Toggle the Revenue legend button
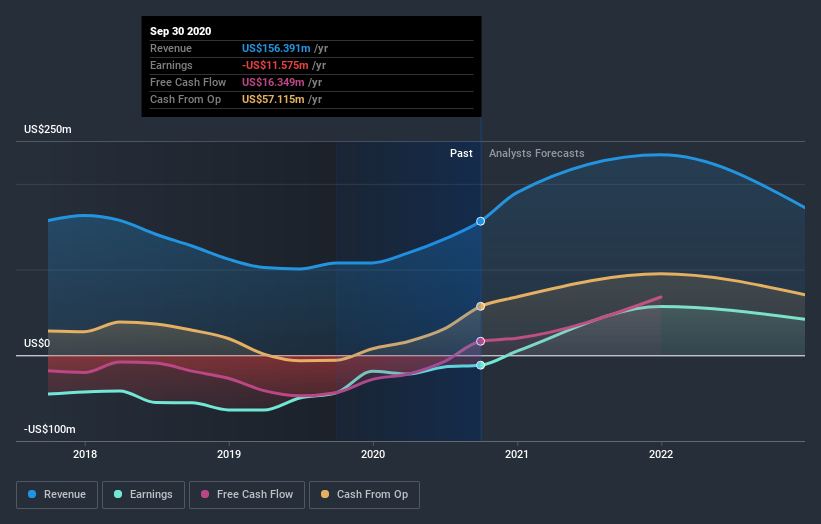Viewport: 821px width, 524px height. click(x=57, y=495)
